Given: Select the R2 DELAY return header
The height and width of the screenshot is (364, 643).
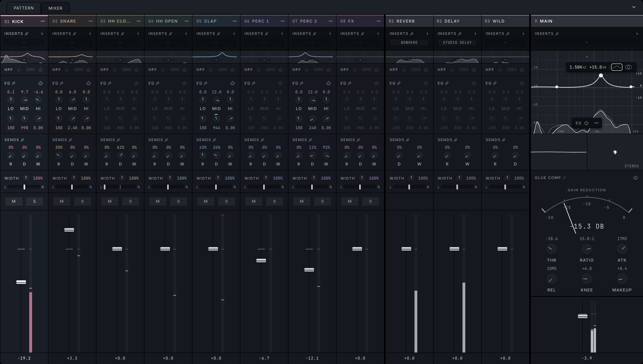Looking at the screenshot, I should point(457,21).
